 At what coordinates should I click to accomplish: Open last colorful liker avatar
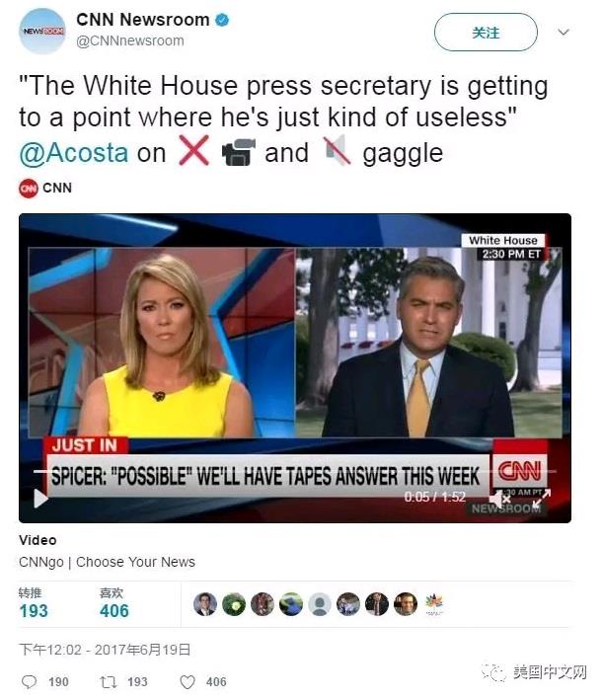pyautogui.click(x=434, y=604)
